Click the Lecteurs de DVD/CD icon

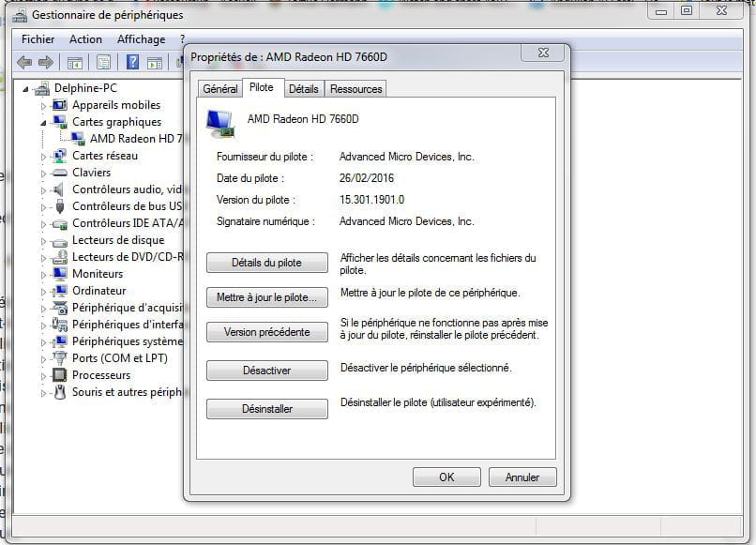pyautogui.click(x=60, y=257)
